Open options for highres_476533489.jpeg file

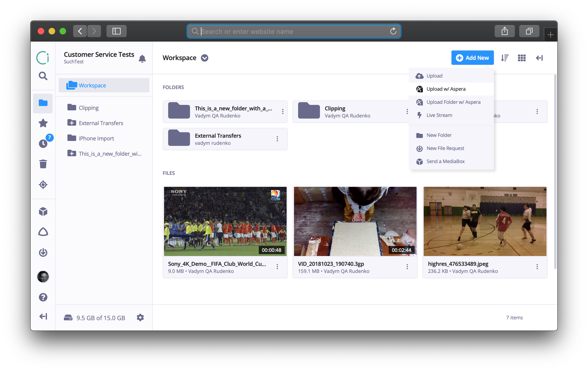coord(537,267)
